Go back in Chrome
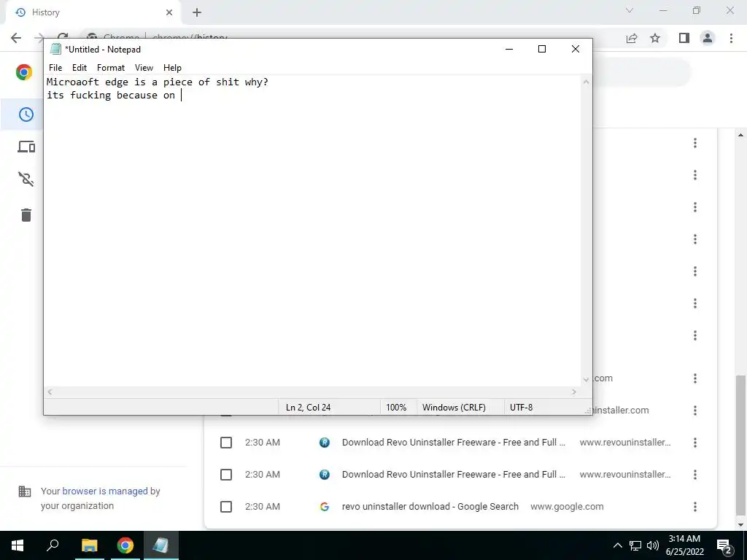This screenshot has height=560, width=747. (x=16, y=38)
